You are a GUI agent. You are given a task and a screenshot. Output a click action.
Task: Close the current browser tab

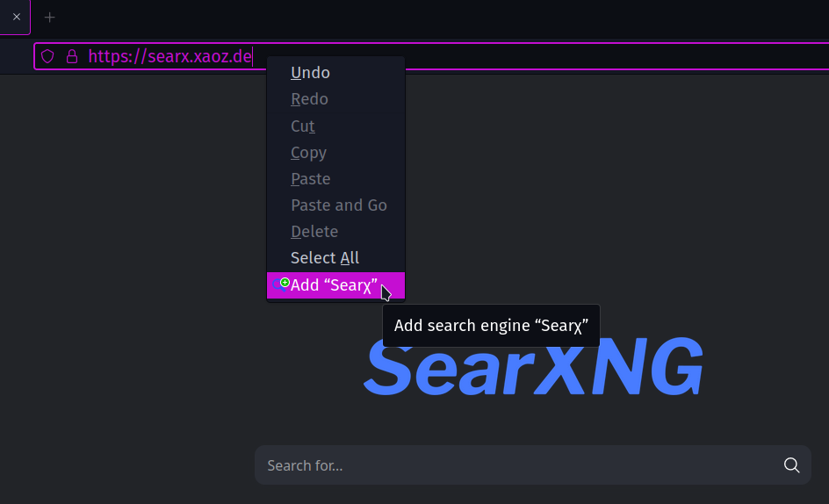point(16,17)
